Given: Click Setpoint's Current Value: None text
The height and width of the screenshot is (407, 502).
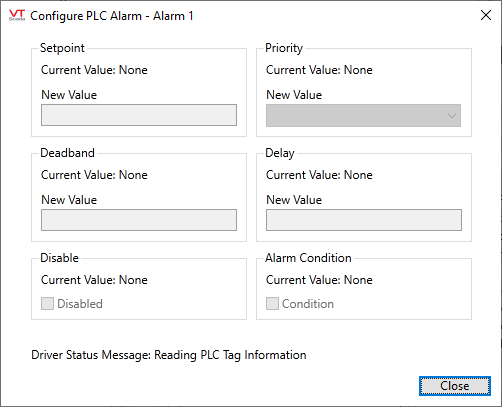Looking at the screenshot, I should click(x=94, y=70).
